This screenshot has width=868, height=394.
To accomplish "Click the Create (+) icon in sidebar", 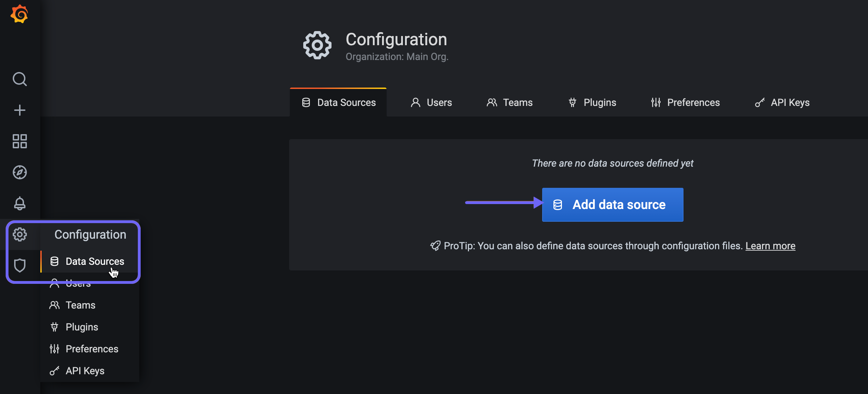I will [x=20, y=110].
